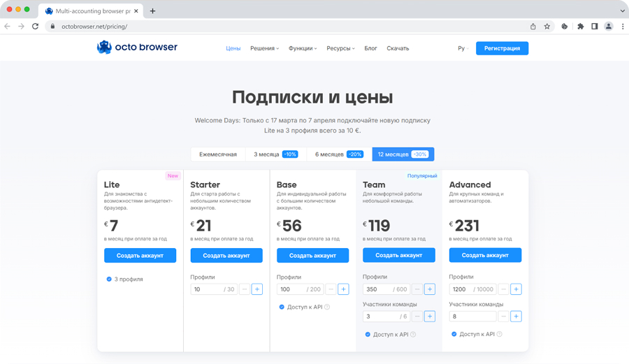The image size is (629, 364).
Task: Click the Team Доступ к API checkmark
Action: [368, 335]
